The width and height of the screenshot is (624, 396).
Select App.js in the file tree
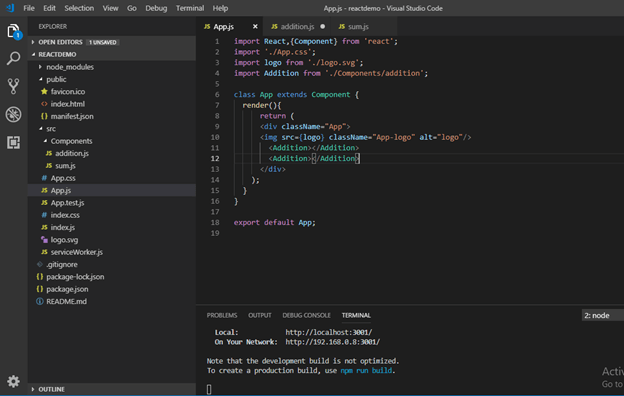61,190
